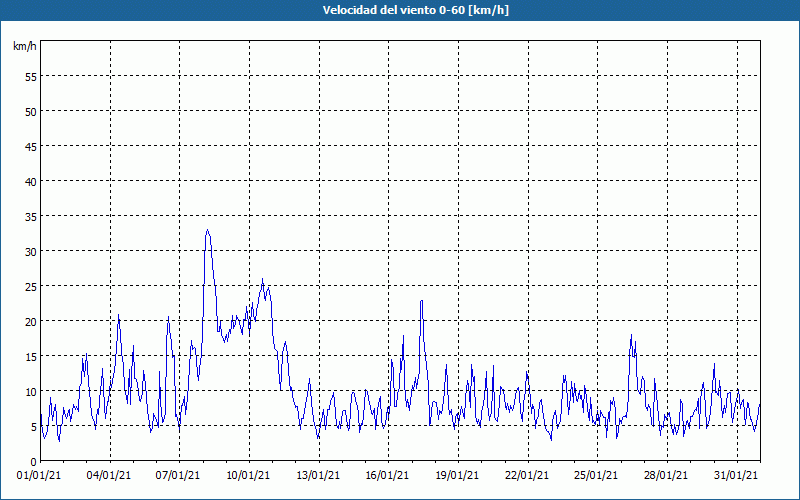The width and height of the screenshot is (800, 500).
Task: Click the 5 value on the y-axis
Action: click(34, 427)
